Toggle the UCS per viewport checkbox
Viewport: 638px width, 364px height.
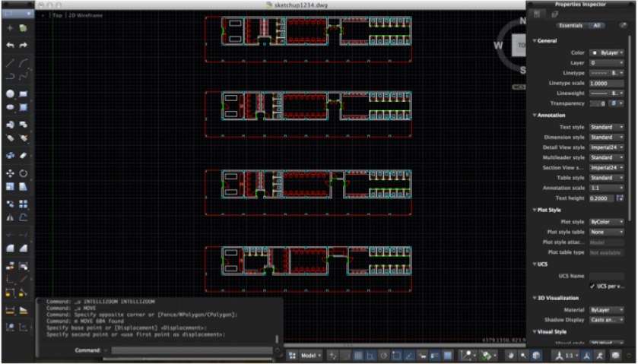(x=592, y=286)
